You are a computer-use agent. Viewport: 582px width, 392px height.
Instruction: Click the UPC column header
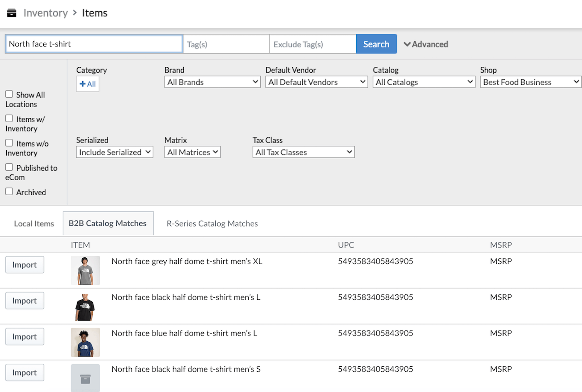coord(346,245)
